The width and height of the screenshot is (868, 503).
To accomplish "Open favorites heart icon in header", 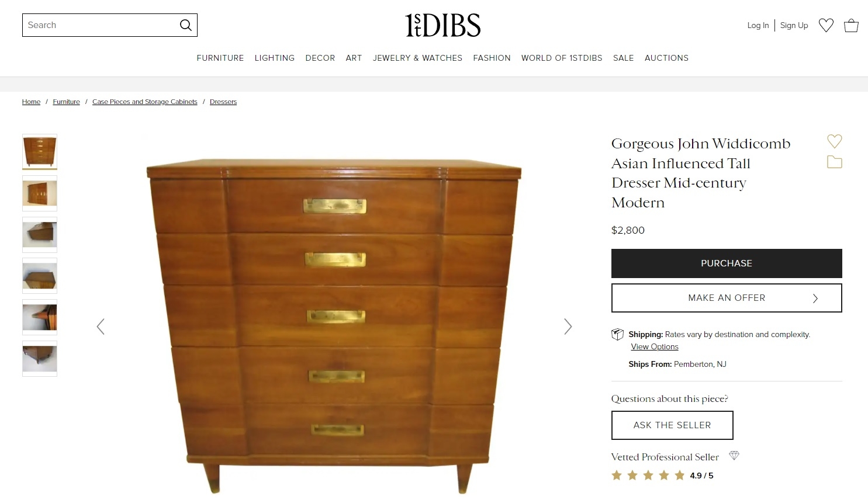I will (x=826, y=25).
